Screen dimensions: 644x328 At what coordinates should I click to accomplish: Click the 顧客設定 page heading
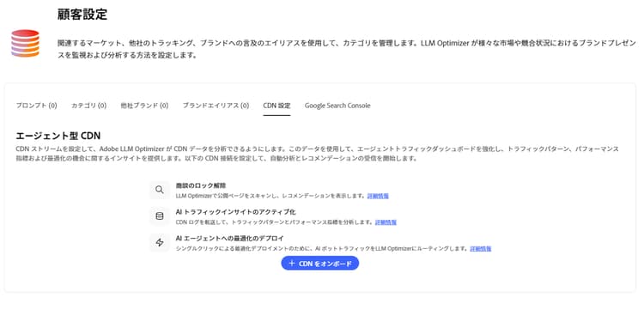point(82,15)
